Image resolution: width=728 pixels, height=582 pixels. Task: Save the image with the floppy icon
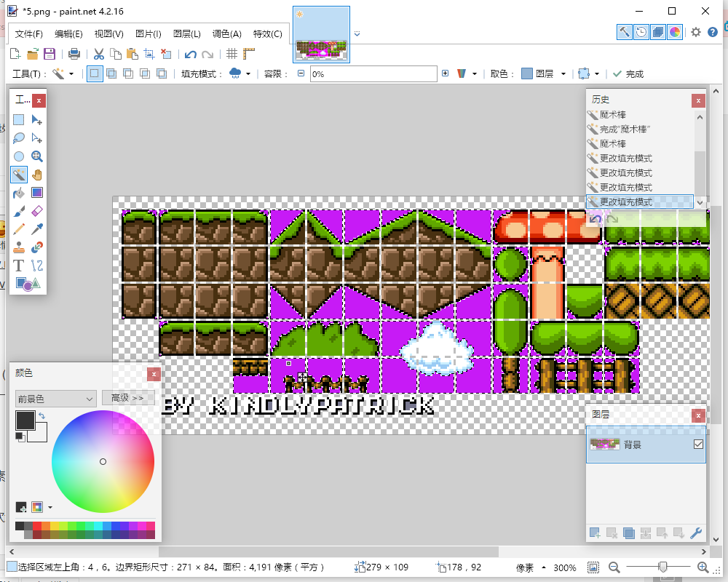(50, 54)
